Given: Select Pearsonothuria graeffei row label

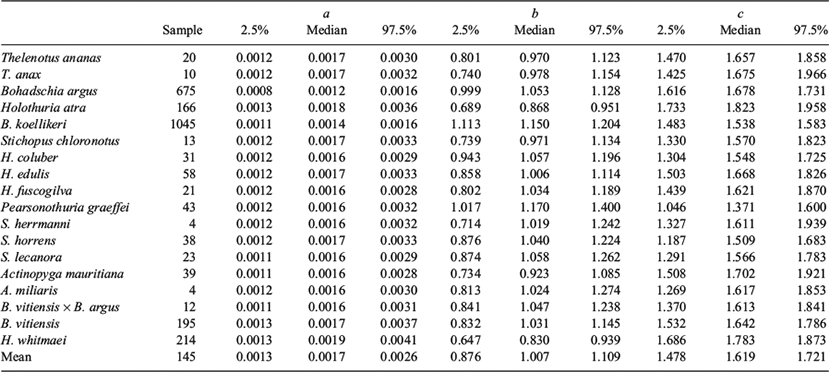Looking at the screenshot, I should (65, 208).
